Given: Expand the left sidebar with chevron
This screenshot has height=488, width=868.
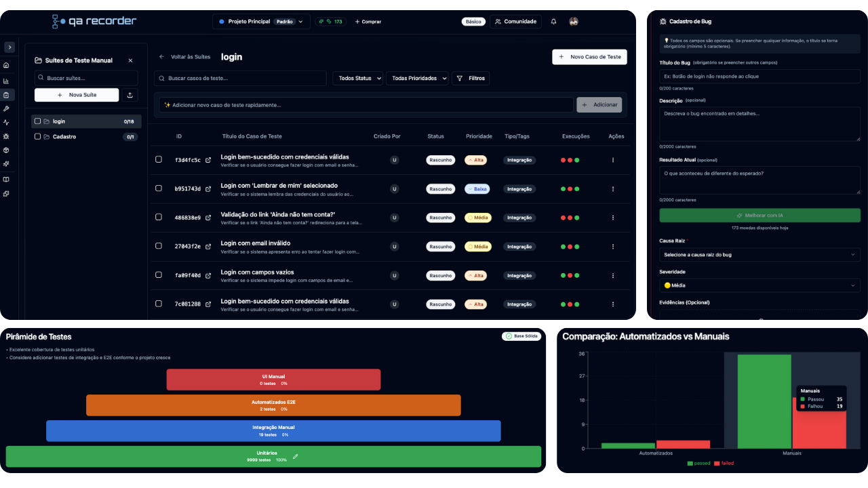Looking at the screenshot, I should [x=9, y=47].
